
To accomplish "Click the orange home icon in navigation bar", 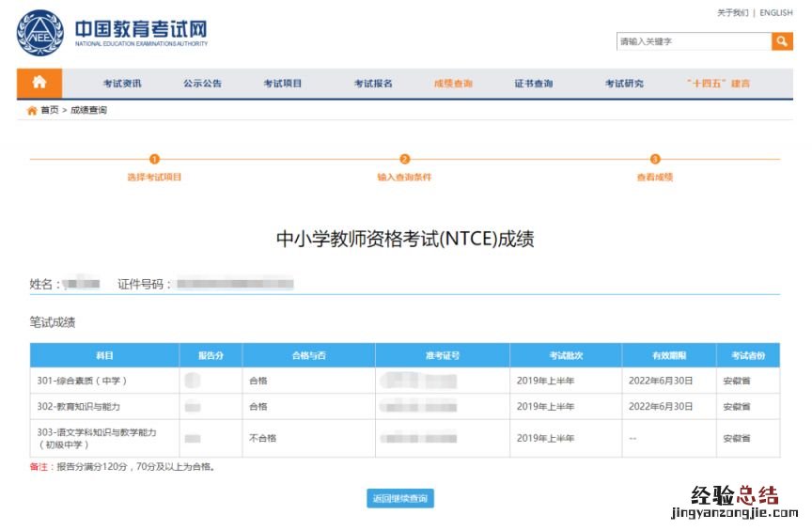I will pyautogui.click(x=39, y=83).
